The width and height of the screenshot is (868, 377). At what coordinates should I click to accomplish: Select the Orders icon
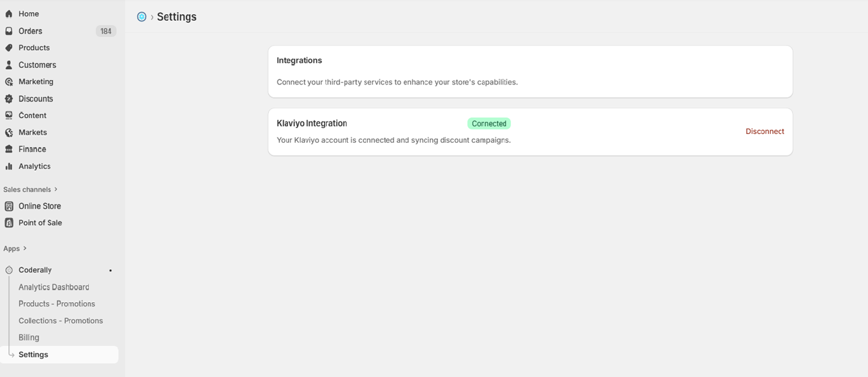(8, 30)
